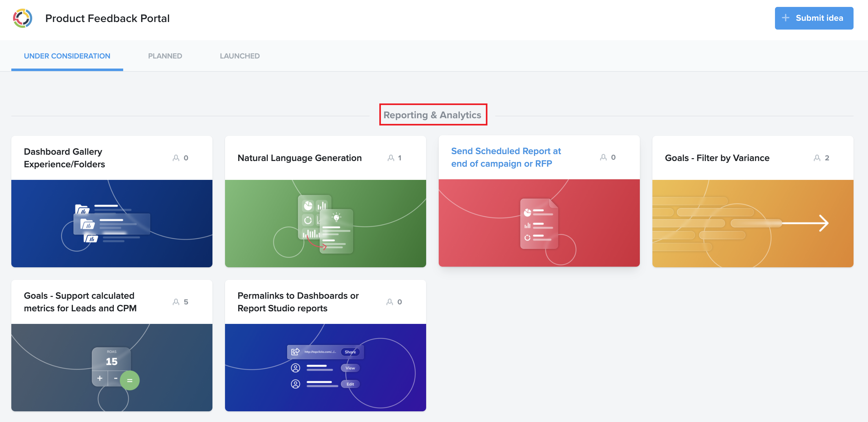Image resolution: width=868 pixels, height=422 pixels.
Task: Click vote count 1 on Natural Language Generation
Action: (400, 158)
